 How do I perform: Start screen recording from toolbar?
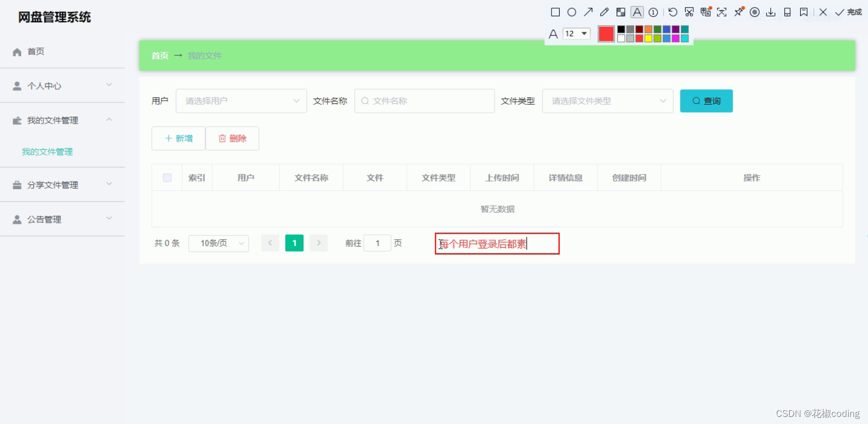(x=755, y=12)
